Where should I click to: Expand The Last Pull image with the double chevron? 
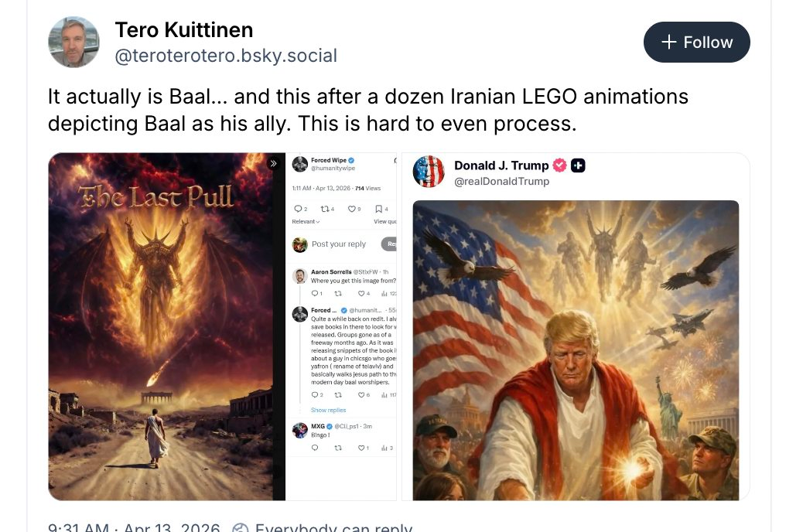pyautogui.click(x=273, y=163)
